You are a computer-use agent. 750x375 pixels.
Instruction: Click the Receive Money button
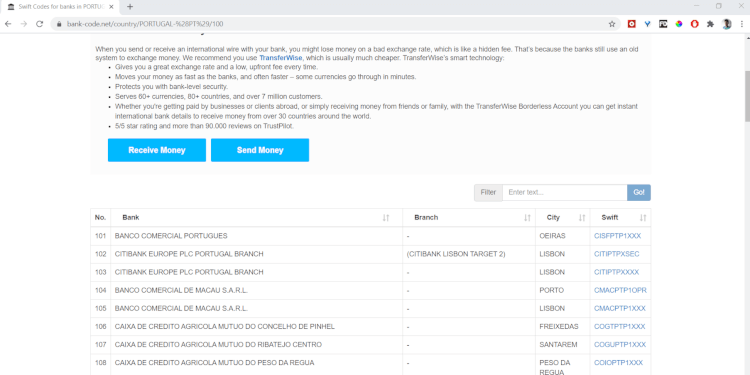coord(157,150)
